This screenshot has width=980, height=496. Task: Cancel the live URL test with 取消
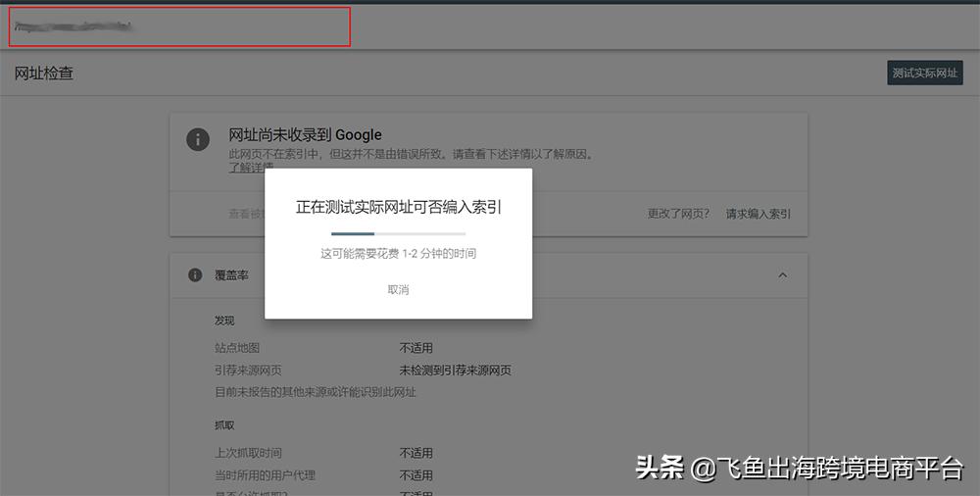point(398,289)
